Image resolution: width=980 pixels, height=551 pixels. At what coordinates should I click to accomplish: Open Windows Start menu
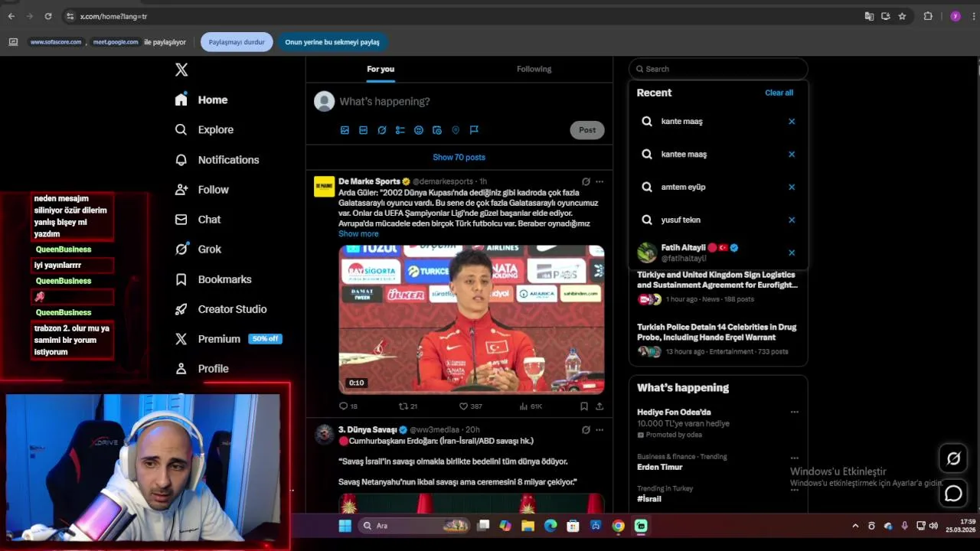[345, 526]
